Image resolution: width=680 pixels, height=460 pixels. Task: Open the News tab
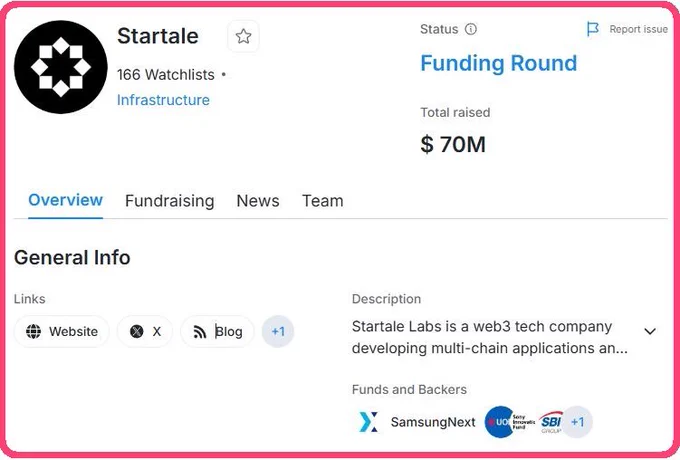tap(258, 201)
